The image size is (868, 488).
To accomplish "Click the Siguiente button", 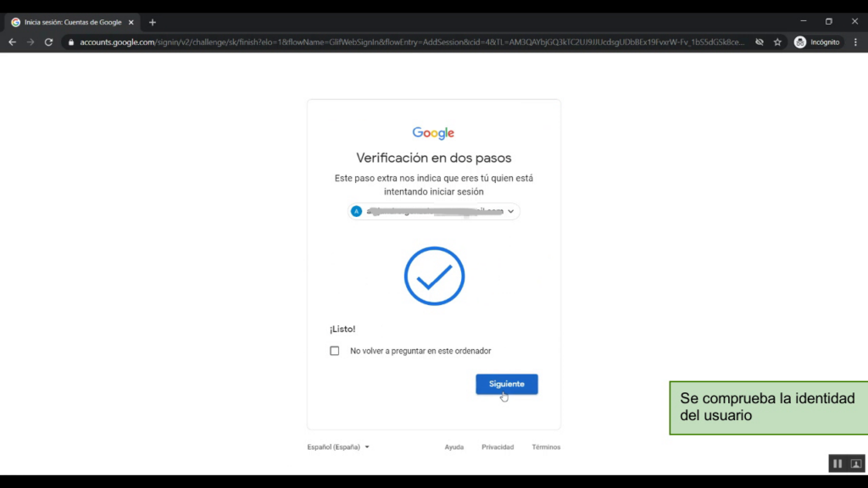I will pyautogui.click(x=507, y=384).
